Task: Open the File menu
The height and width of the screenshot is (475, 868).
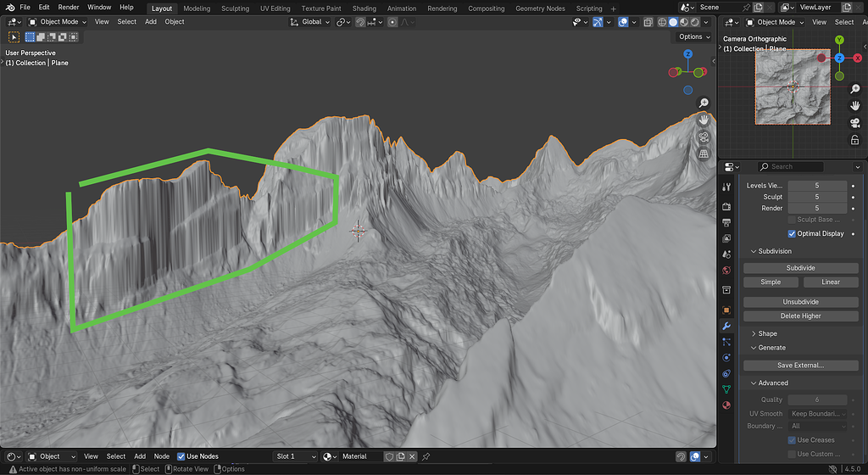Action: click(25, 7)
